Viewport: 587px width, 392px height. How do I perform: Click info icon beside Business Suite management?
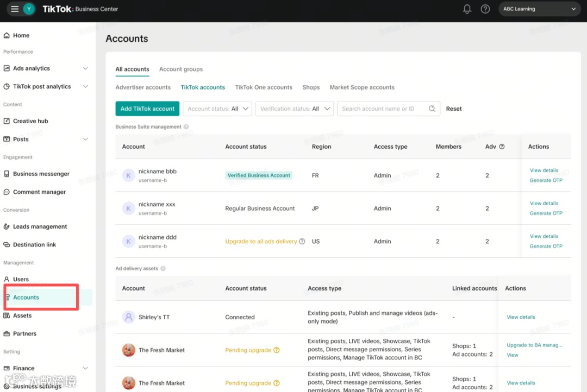(x=186, y=127)
